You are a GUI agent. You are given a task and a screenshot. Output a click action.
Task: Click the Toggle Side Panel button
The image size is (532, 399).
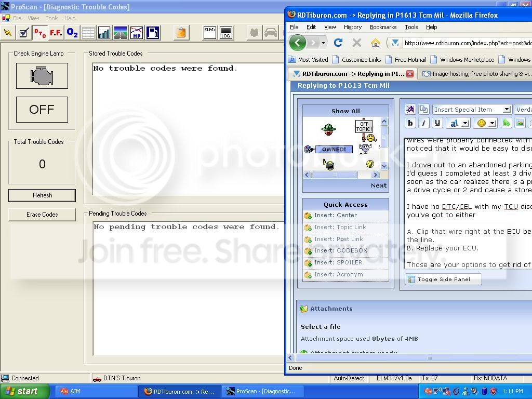point(443,280)
